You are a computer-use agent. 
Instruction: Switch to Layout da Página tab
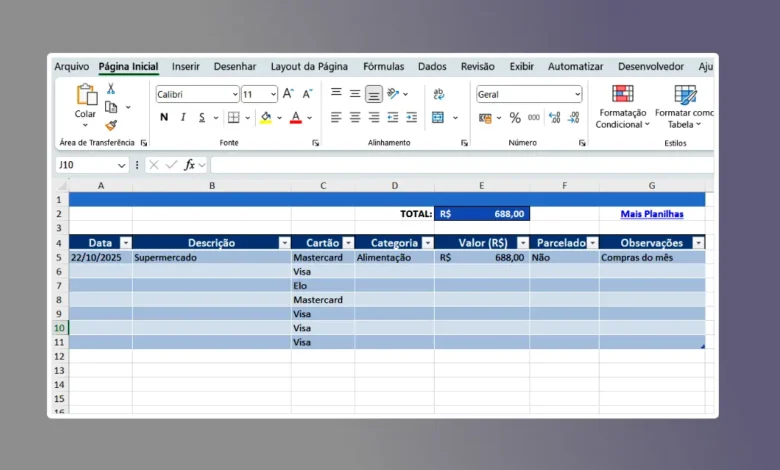(309, 66)
